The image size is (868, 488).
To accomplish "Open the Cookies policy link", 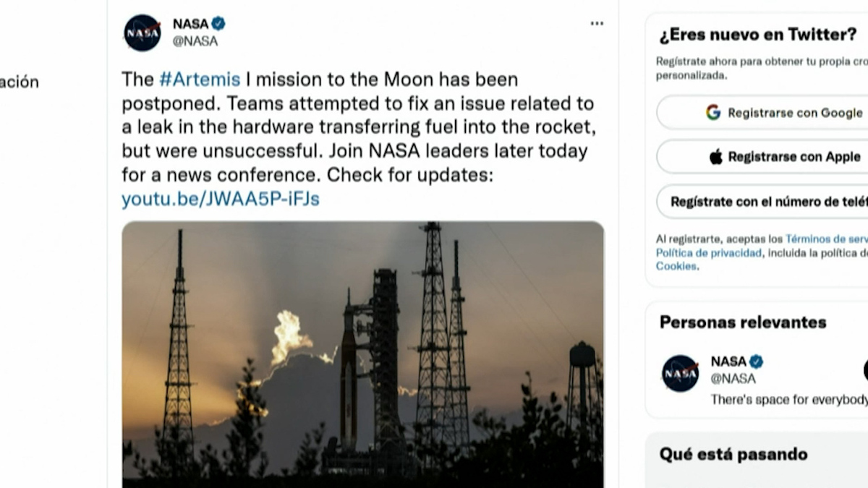I will tap(676, 266).
